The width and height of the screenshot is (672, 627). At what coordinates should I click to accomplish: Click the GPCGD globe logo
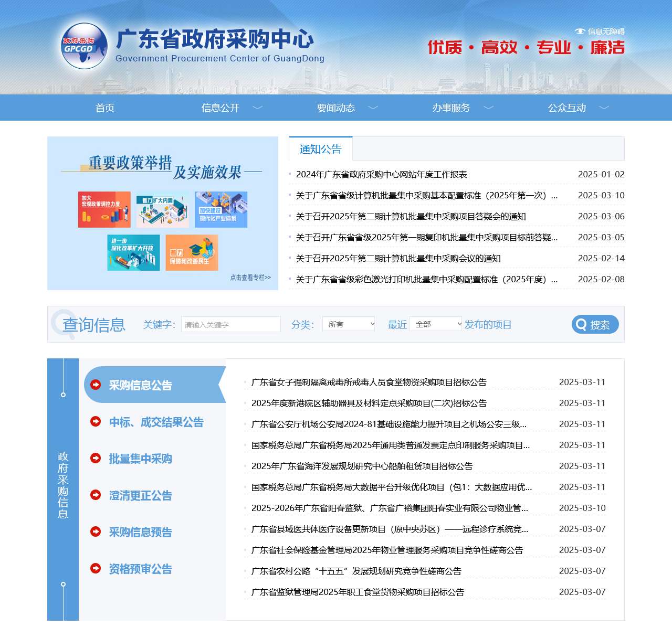click(x=84, y=46)
